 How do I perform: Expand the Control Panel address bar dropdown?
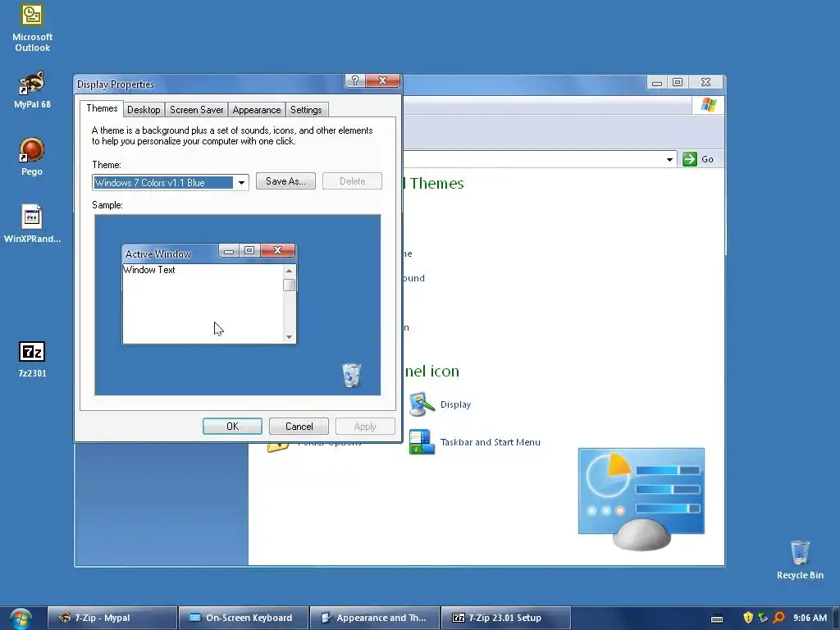coord(669,159)
